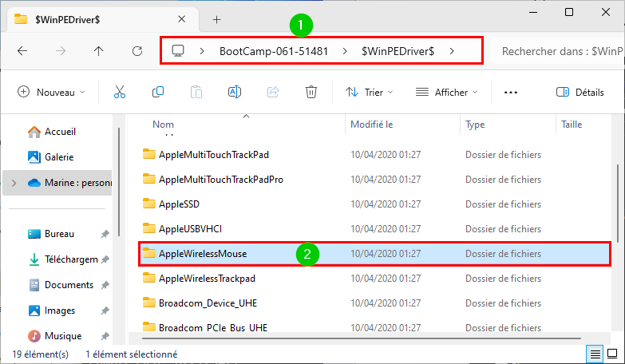The height and width of the screenshot is (364, 625).
Task: Select the Broadcom_PCIe_Bus_UHE folder
Action: tap(374, 327)
